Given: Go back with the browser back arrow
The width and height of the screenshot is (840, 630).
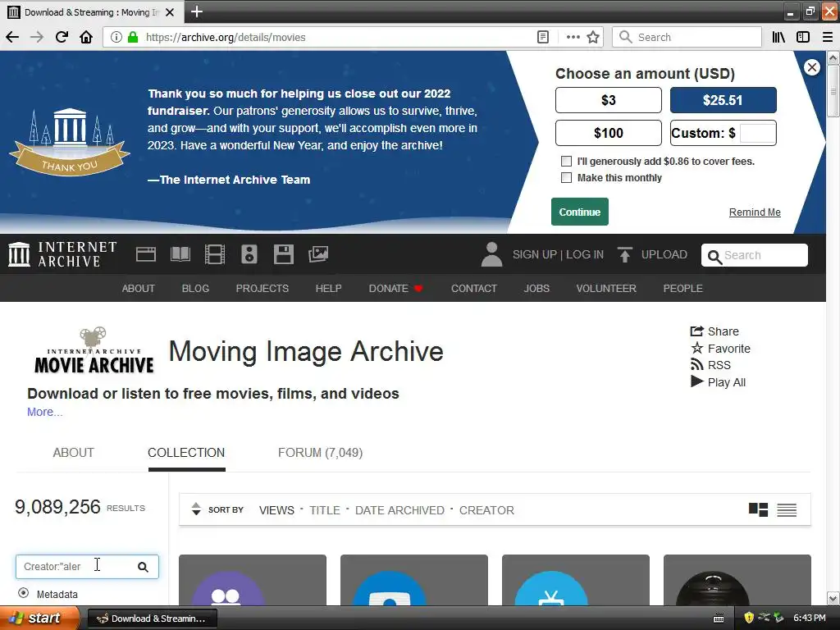Looking at the screenshot, I should pyautogui.click(x=12, y=37).
